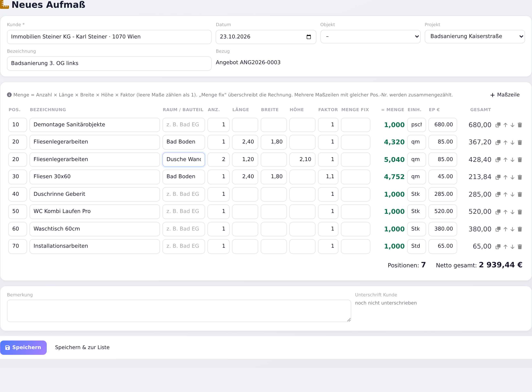Screen dimensions: 532x392
Task: Duplicate the Installationsarbeiten row
Action: coord(498,246)
